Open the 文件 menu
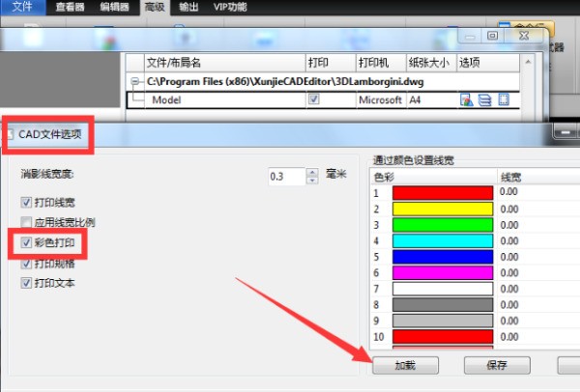The height and width of the screenshot is (392, 580). point(23,7)
